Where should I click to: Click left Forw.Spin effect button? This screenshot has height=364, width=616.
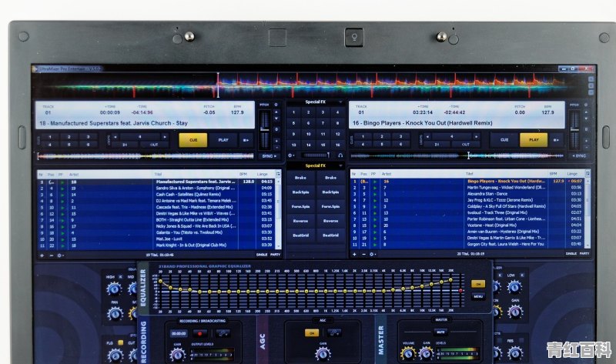click(x=300, y=206)
